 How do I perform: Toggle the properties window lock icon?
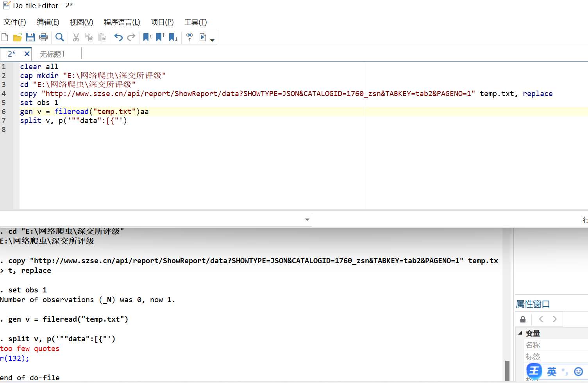tap(523, 319)
